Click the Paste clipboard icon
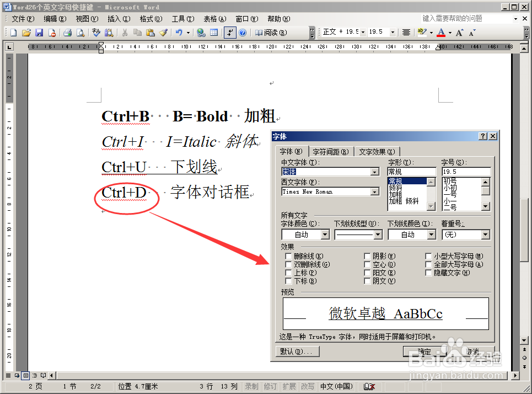The image size is (532, 394). click(x=151, y=33)
